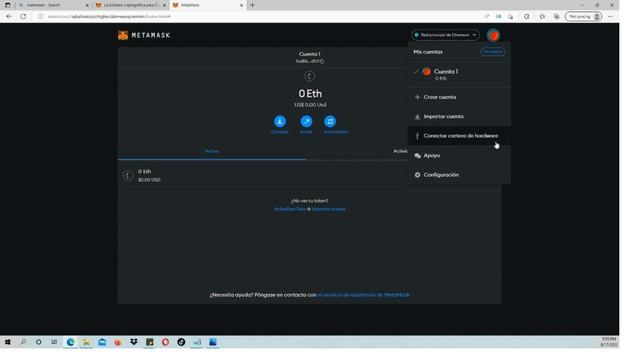Open the Dropbox taskbar icon
The height and width of the screenshot is (360, 640).
pos(133,342)
